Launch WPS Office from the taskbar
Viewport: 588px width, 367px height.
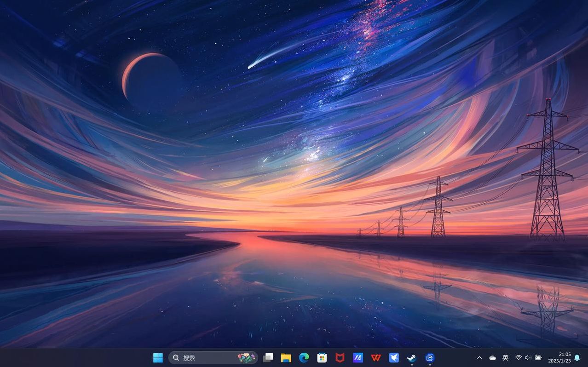[x=376, y=357]
